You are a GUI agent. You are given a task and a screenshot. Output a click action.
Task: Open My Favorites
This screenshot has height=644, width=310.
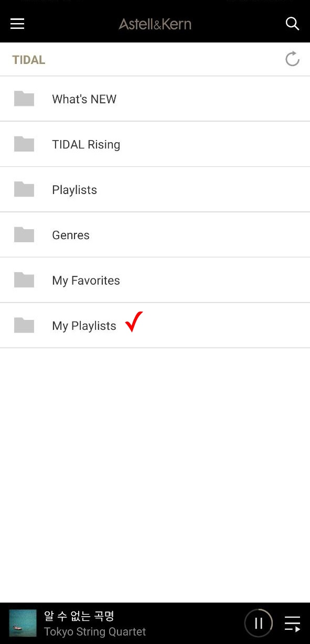(155, 280)
